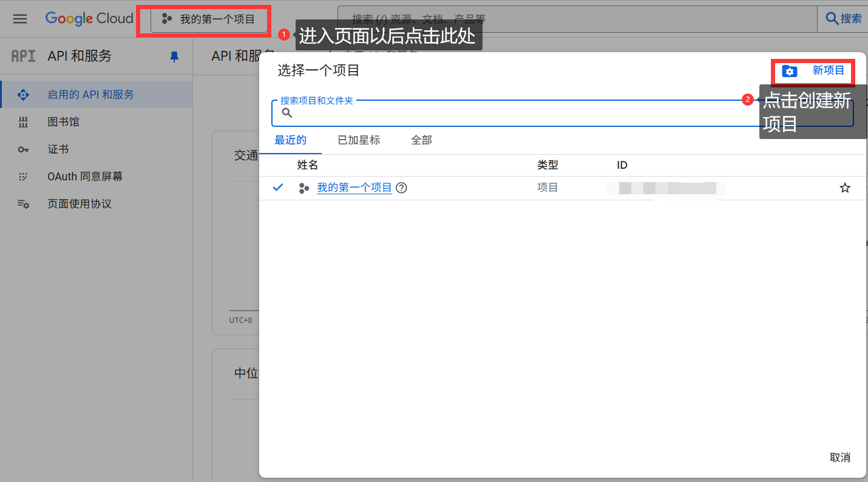868x482 pixels.
Task: Open the project selector 我的第一个项目 dropdown
Action: [209, 19]
